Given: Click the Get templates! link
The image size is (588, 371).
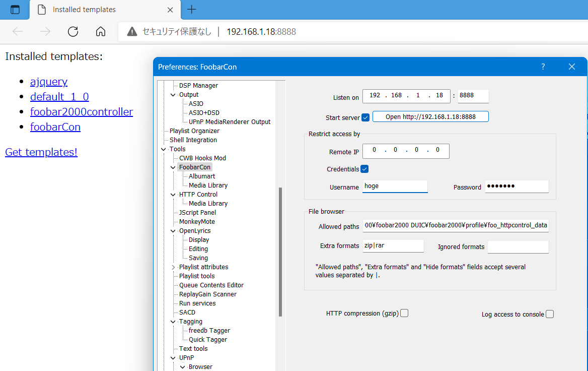Looking at the screenshot, I should 41,152.
